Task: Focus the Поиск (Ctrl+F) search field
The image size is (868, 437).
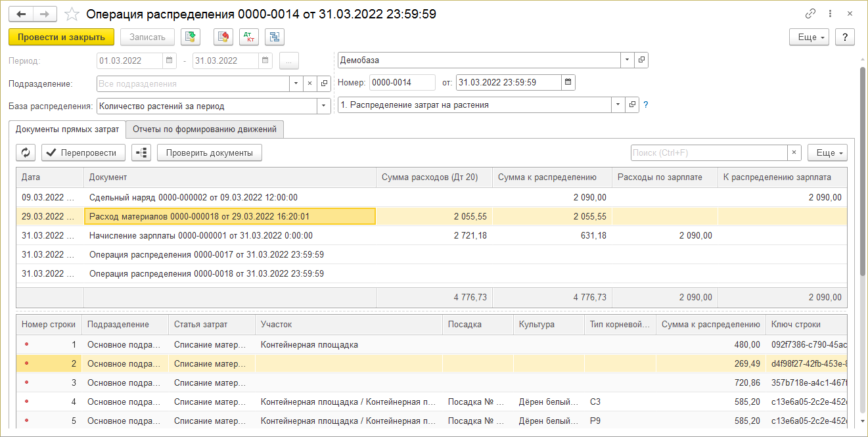Action: tap(708, 152)
